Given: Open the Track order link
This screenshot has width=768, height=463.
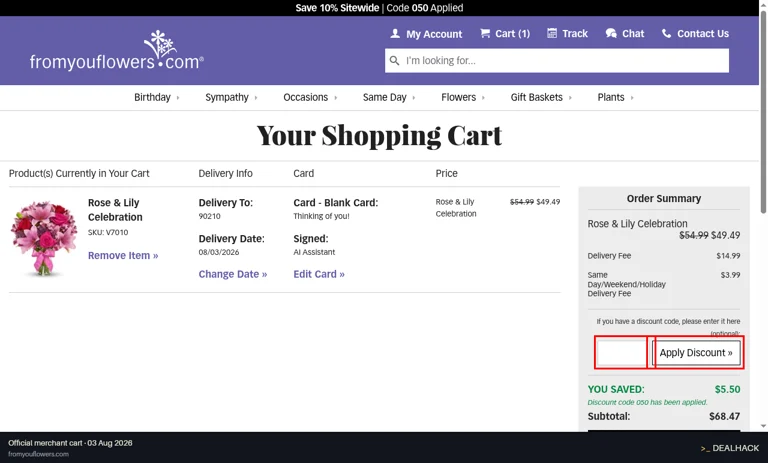Looking at the screenshot, I should tap(567, 34).
